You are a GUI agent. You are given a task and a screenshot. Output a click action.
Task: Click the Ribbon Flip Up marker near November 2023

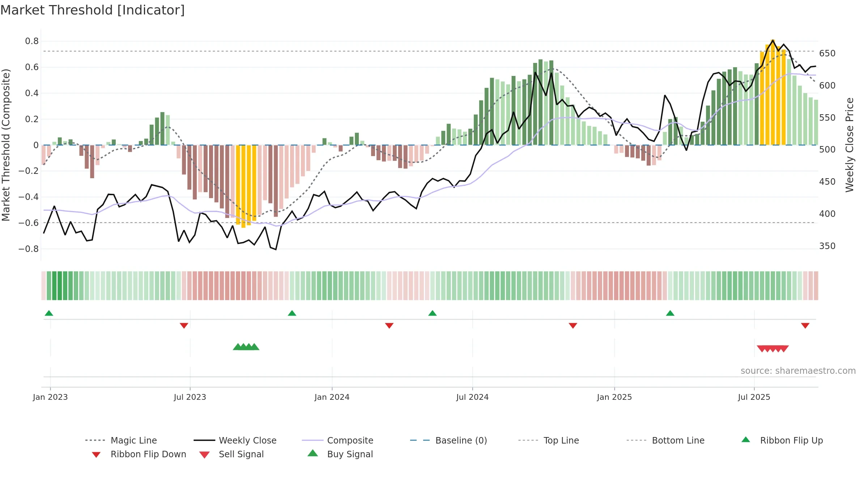[x=292, y=313]
